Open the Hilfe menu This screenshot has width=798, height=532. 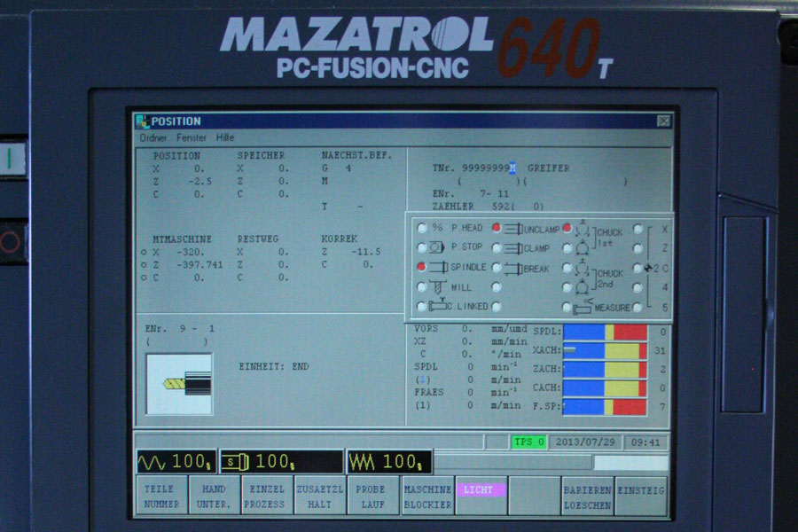pos(225,138)
